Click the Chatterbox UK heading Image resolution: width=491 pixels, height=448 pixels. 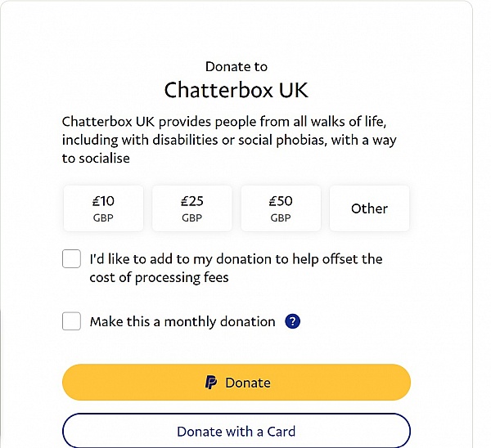236,90
